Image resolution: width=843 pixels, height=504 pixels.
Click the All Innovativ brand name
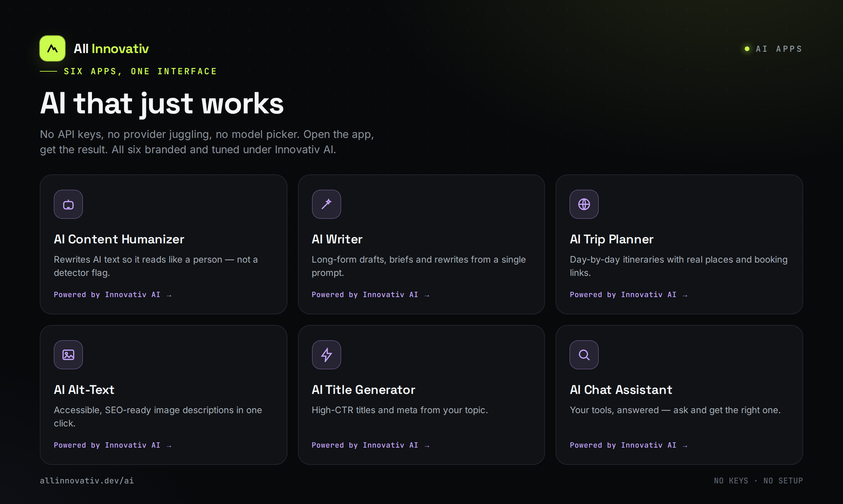point(111,48)
